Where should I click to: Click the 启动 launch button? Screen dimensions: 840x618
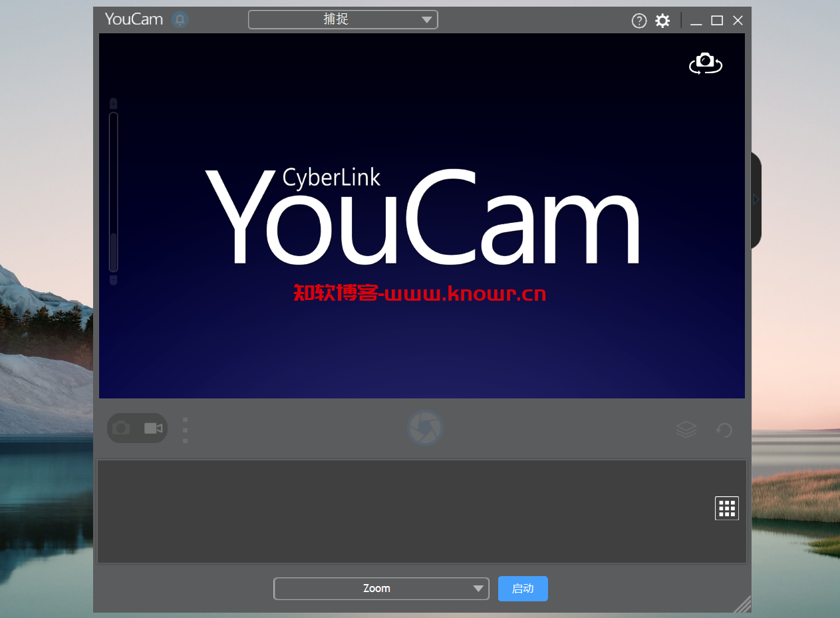tap(523, 589)
